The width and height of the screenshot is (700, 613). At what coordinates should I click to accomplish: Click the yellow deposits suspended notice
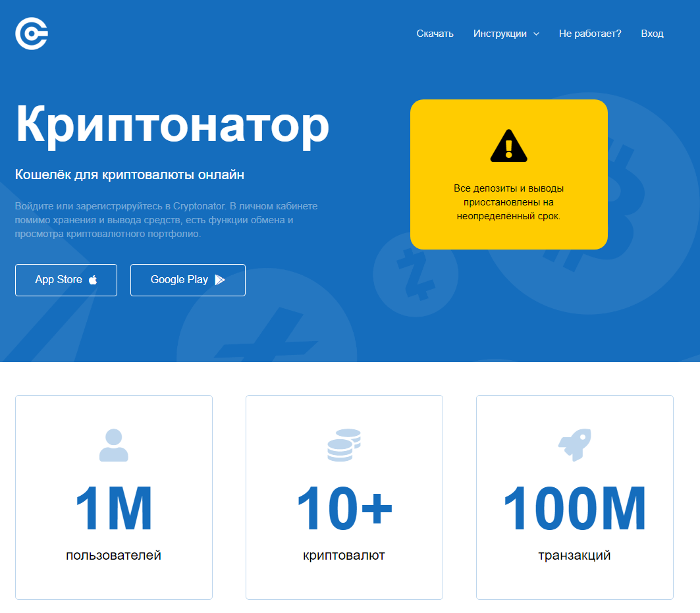pos(509,174)
